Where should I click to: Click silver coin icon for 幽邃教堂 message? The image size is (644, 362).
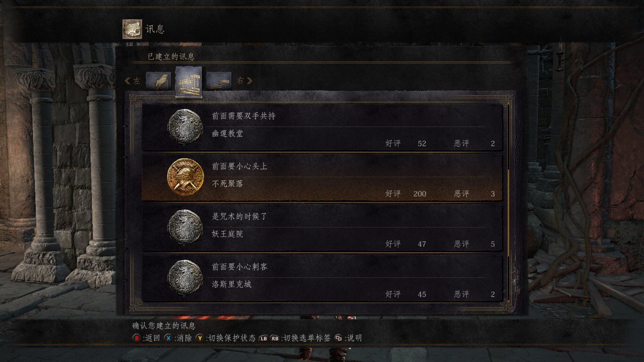click(x=185, y=127)
